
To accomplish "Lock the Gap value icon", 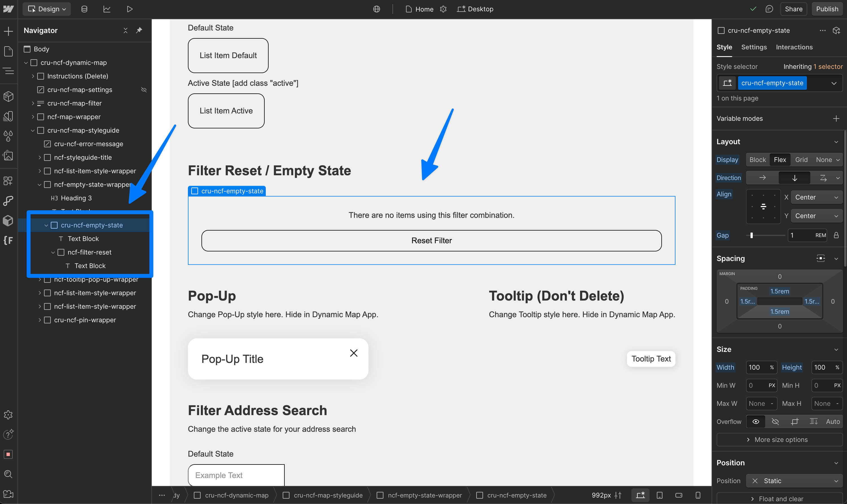I will (x=836, y=235).
